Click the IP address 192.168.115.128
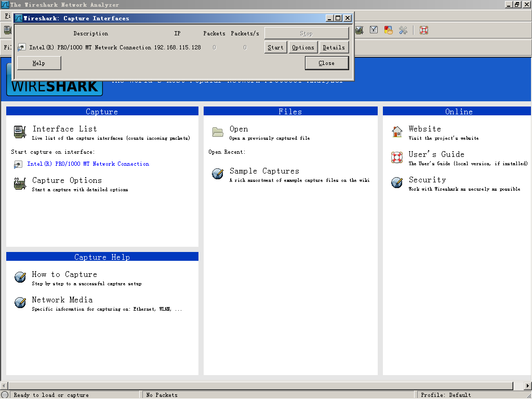This screenshot has height=399, width=532. 178,47
